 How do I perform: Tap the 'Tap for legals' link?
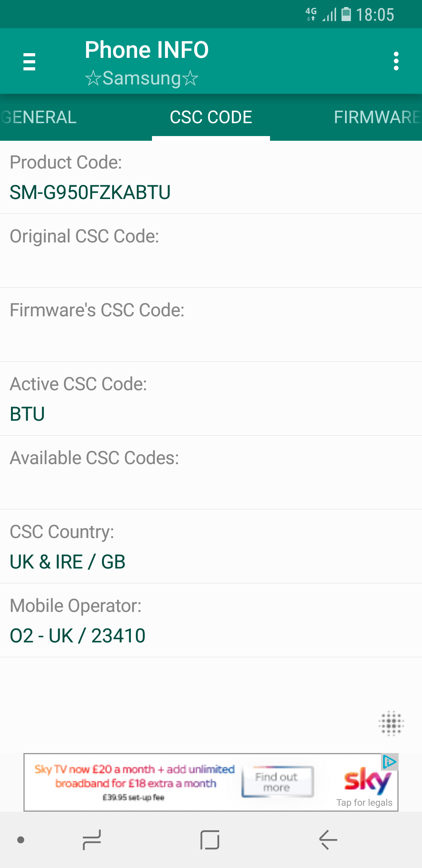coord(364,803)
